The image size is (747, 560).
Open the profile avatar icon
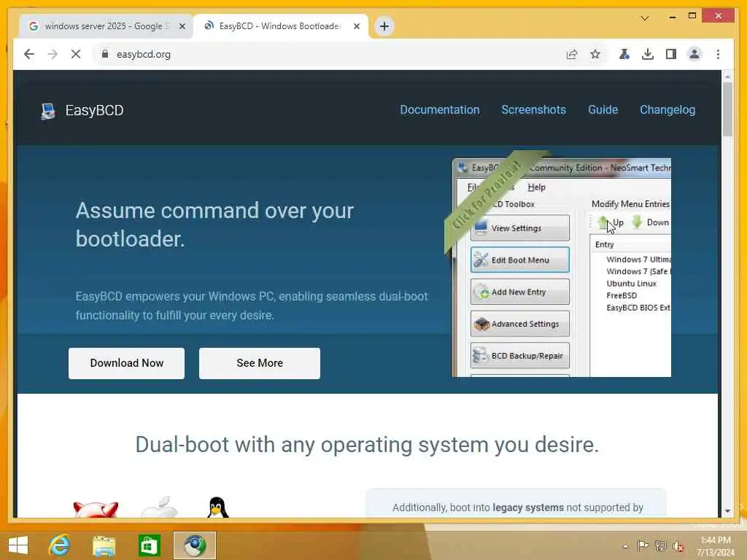tap(694, 54)
